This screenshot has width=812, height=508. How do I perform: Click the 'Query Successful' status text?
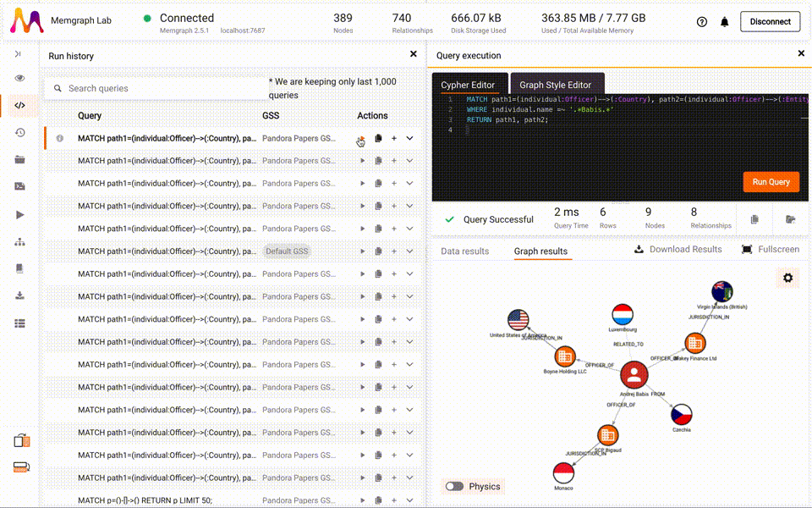click(498, 219)
